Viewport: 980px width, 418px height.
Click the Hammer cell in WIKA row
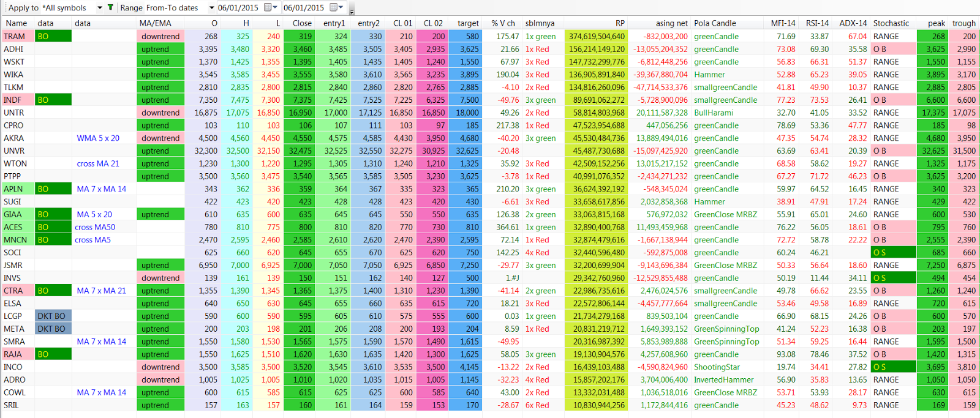tap(709, 75)
